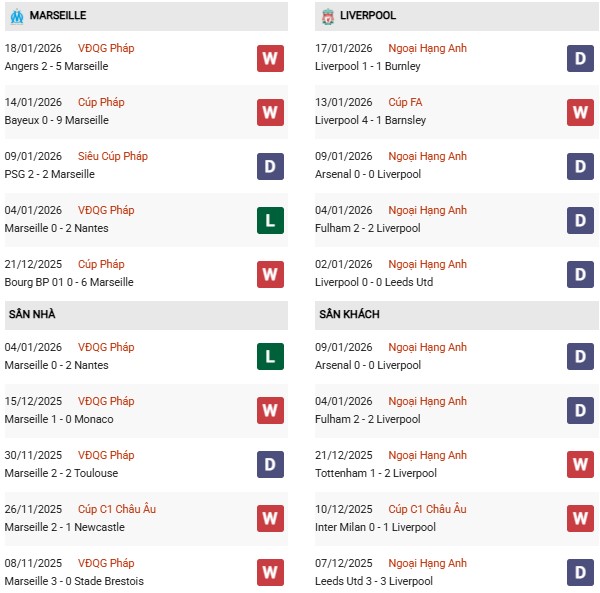Image resolution: width=600 pixels, height=593 pixels.
Task: Open Cúp C1 Châu Âu link beside 26/11/2025
Action: 118,509
